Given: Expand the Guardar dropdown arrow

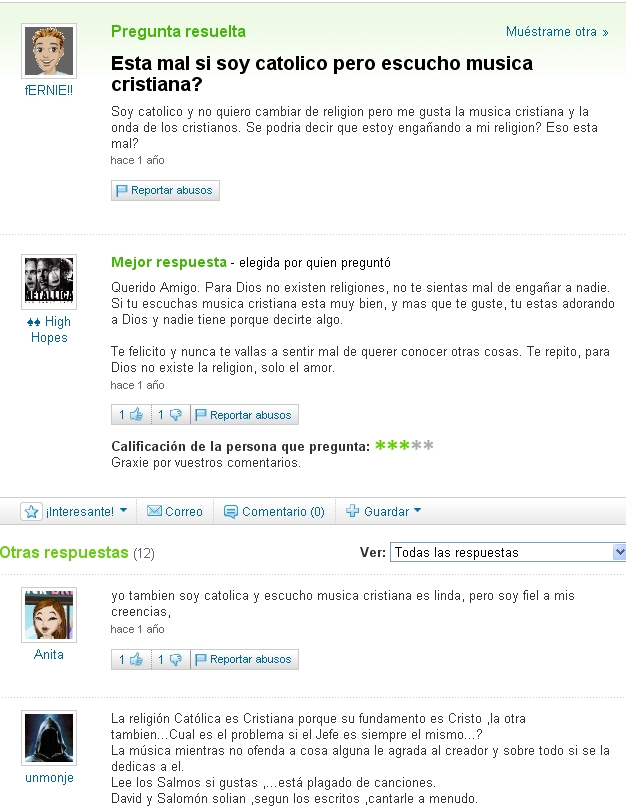Looking at the screenshot, I should 418,510.
